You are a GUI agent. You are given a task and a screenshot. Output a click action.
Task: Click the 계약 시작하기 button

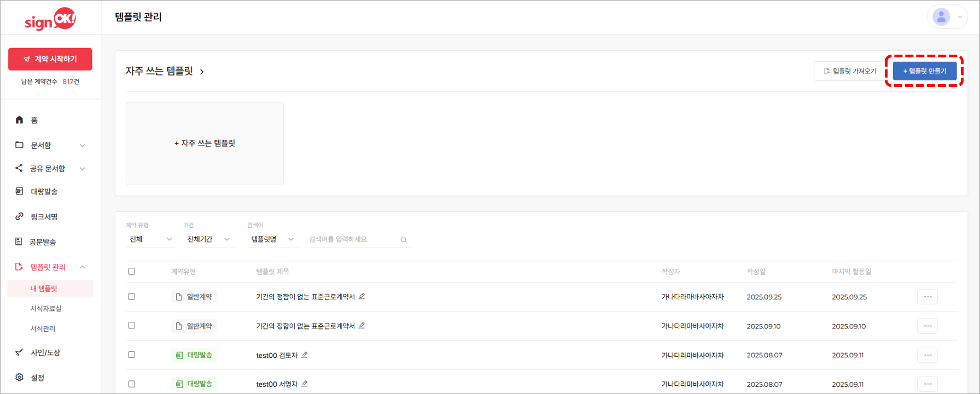click(50, 59)
